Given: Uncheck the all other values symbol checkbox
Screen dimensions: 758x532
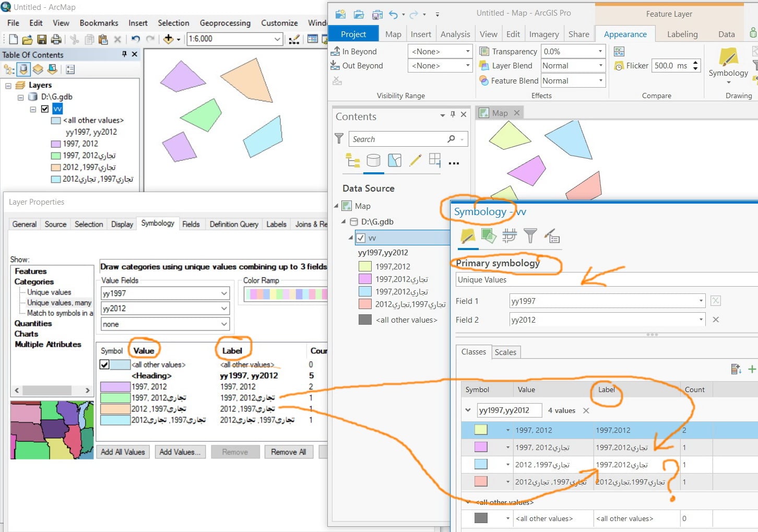Looking at the screenshot, I should 104,364.
